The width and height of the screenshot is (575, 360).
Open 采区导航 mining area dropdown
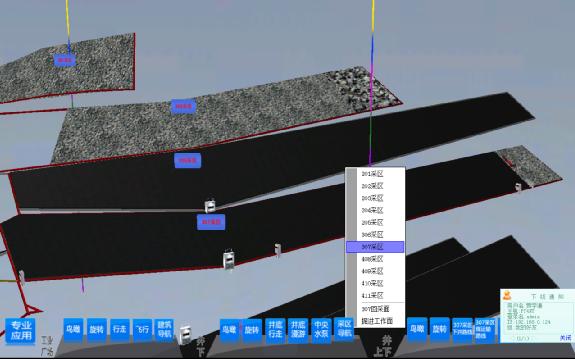(344, 329)
